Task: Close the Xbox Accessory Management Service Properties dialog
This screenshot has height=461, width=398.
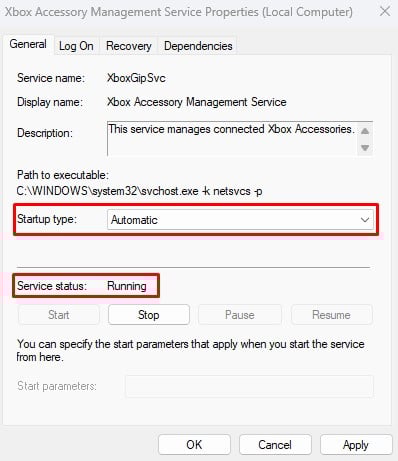Action: click(x=385, y=12)
